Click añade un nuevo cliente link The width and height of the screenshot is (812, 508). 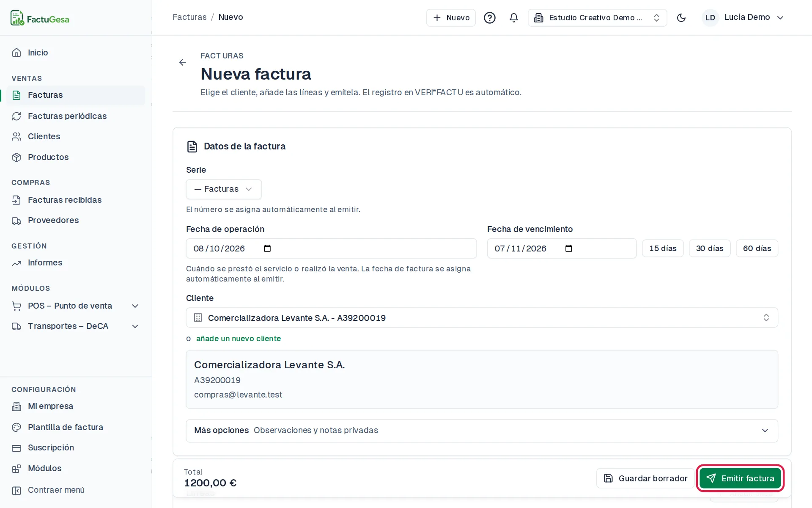pyautogui.click(x=239, y=339)
